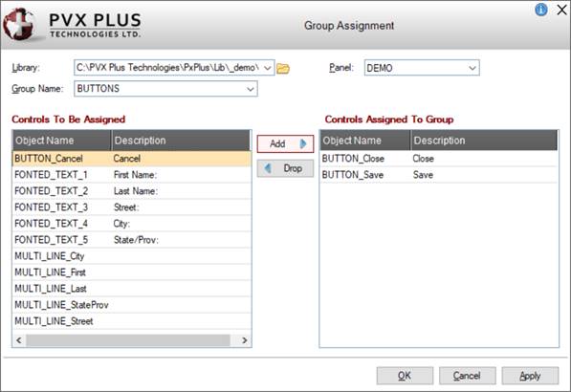Image resolution: width=571 pixels, height=392 pixels.
Task: Click scrollbar right arrow under controls list
Action: (x=244, y=340)
